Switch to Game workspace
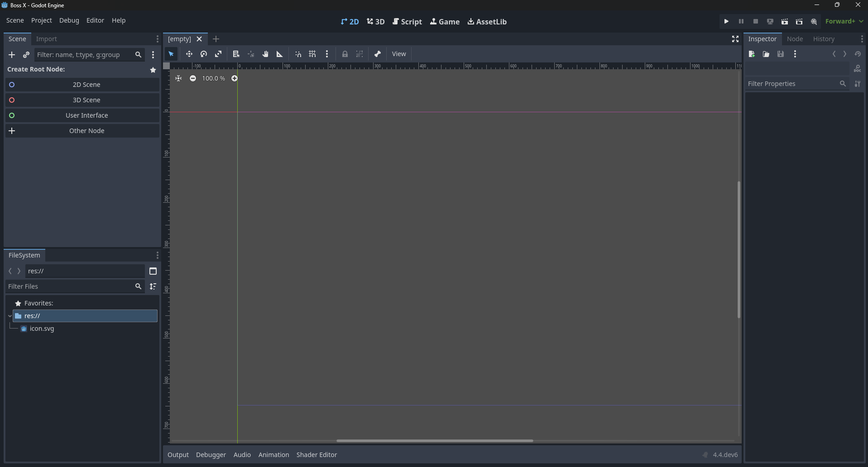This screenshot has height=467, width=868. (445, 22)
